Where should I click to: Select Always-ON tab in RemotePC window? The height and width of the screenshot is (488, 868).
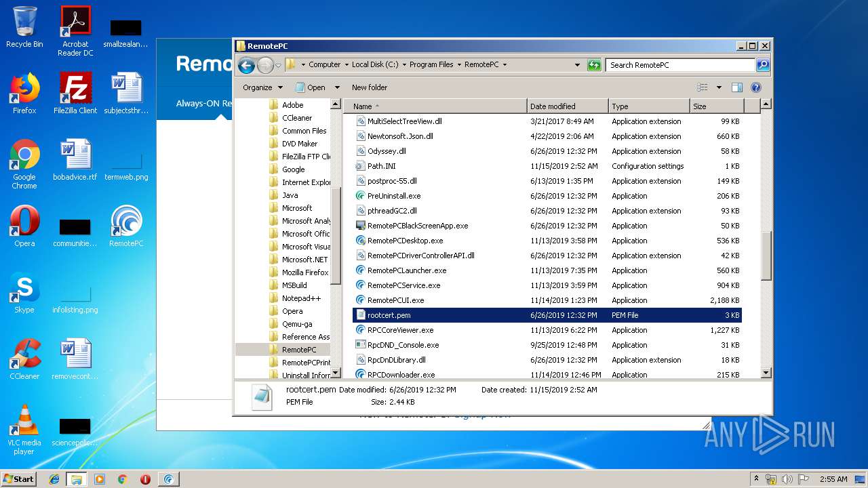tap(203, 104)
